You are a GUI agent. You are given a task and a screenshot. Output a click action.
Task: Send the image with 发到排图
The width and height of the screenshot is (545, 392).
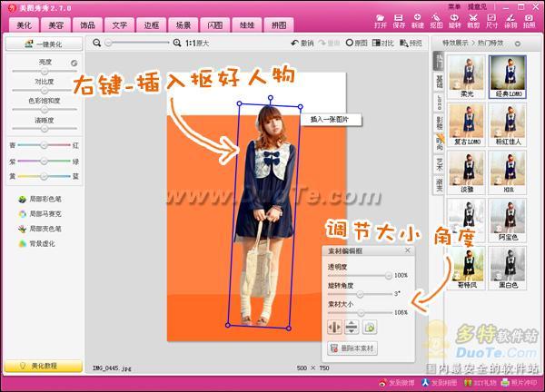coord(440,383)
